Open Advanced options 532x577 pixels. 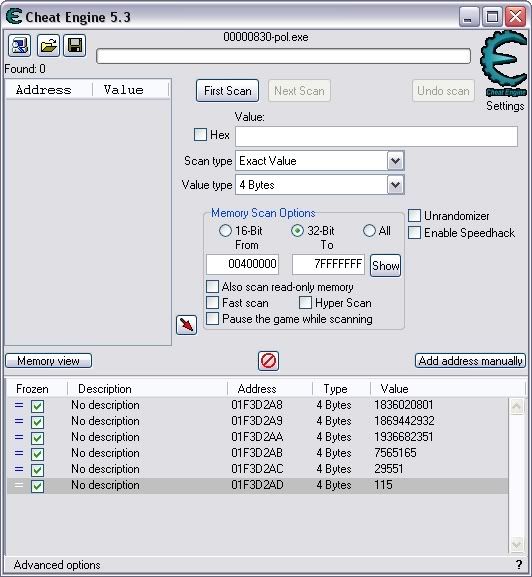click(57, 564)
